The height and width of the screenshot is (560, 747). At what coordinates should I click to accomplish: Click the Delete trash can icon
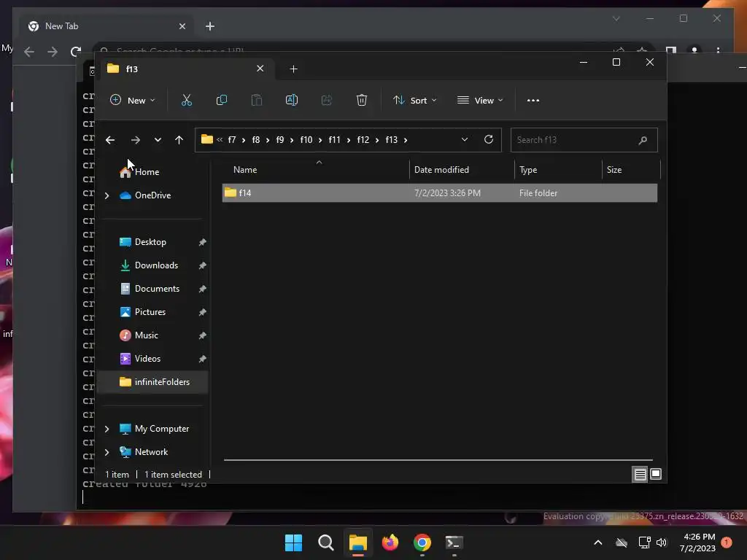pos(362,100)
